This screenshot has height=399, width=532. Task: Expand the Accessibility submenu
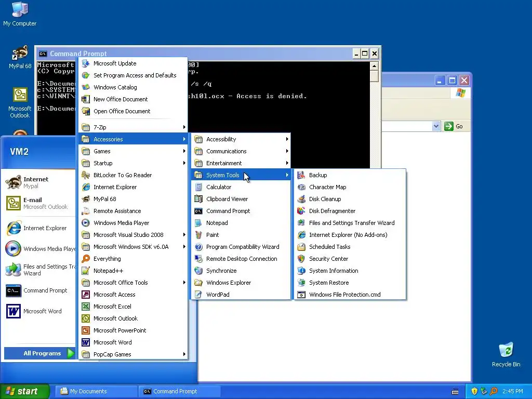click(241, 139)
